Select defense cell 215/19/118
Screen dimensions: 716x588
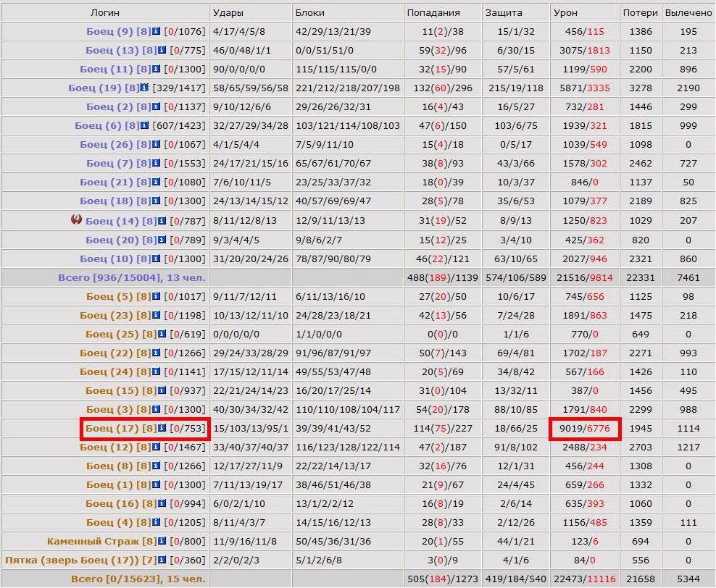tap(515, 88)
